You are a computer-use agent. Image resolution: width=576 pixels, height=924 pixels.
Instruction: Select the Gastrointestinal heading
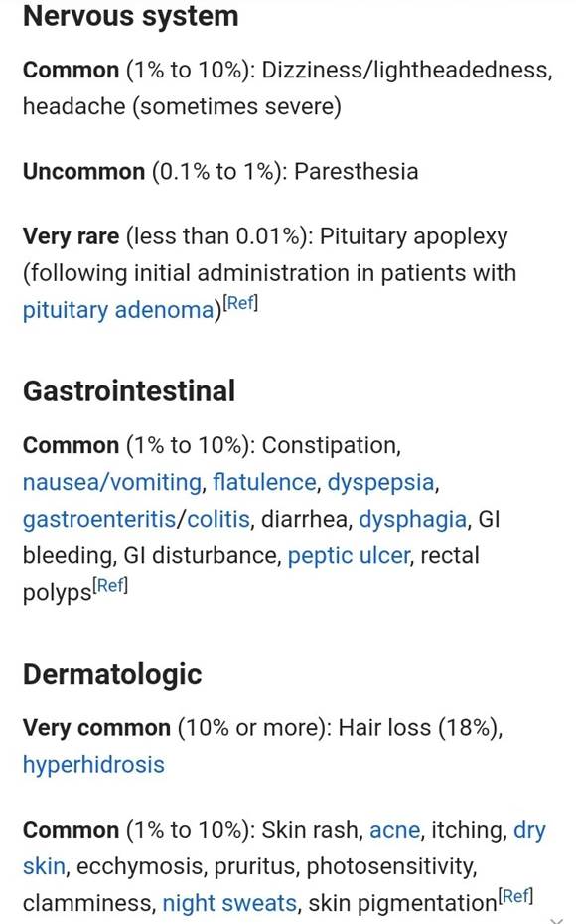(x=129, y=391)
